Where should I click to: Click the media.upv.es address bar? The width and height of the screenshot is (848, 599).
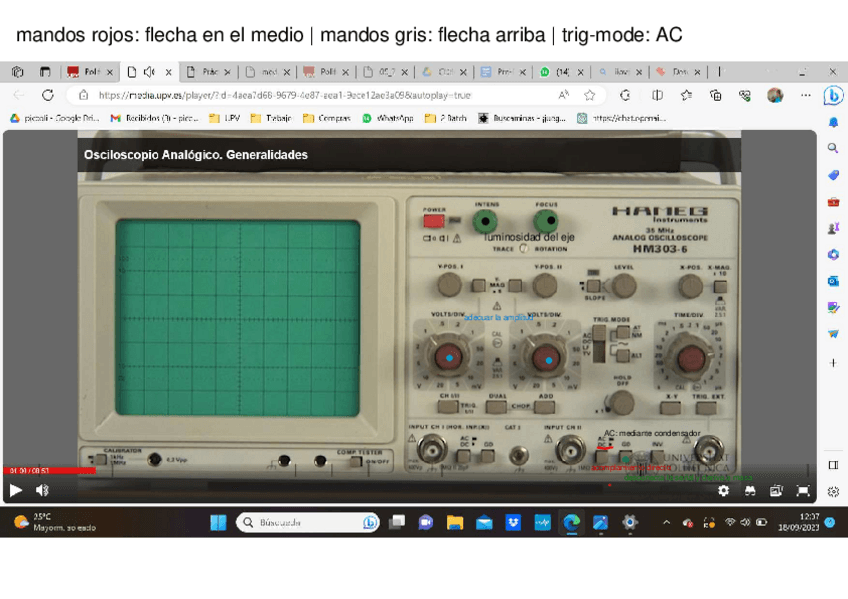click(x=284, y=95)
